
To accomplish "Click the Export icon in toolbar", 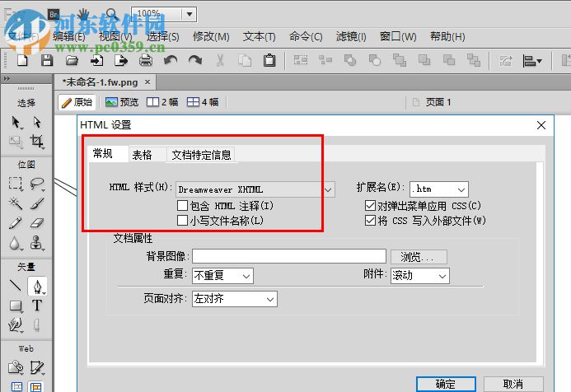I will 121,60.
